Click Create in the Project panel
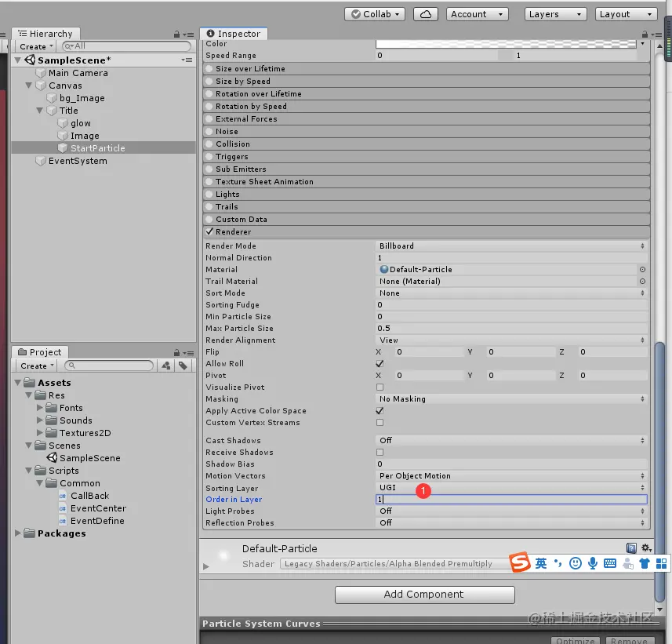672x644 pixels. [x=37, y=366]
